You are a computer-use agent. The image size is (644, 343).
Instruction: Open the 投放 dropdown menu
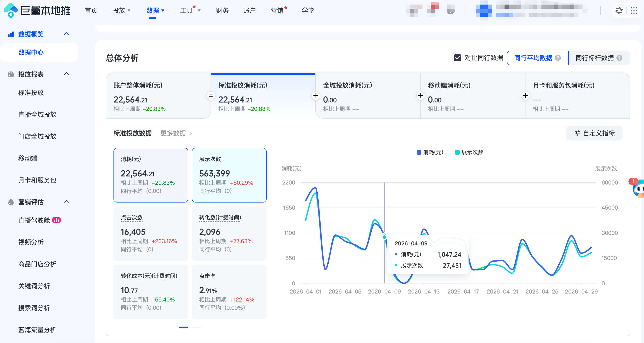tap(121, 10)
